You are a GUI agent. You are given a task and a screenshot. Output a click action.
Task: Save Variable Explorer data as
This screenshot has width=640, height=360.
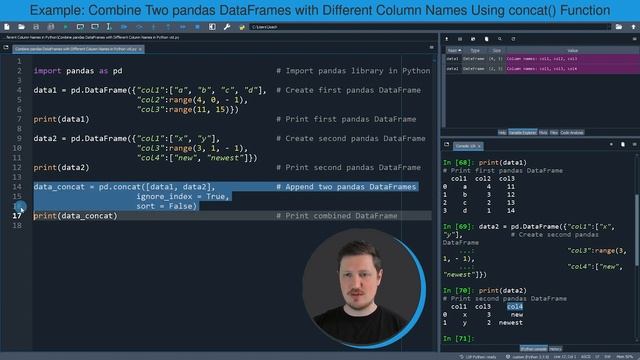pyautogui.click(x=473, y=39)
